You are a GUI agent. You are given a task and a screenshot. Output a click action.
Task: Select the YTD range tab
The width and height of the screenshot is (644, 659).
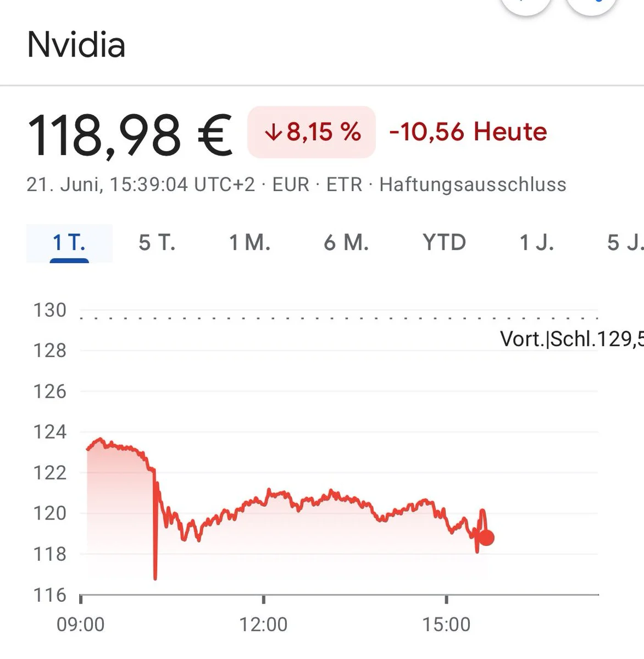[x=444, y=243]
